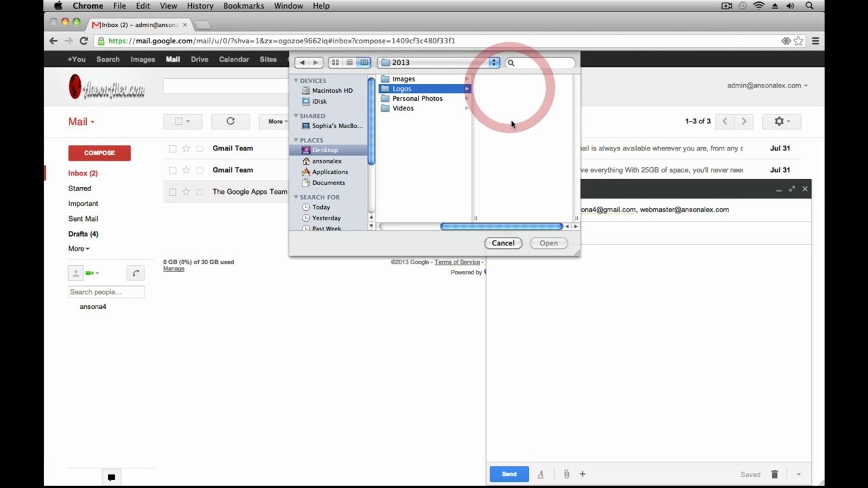
Task: Go forward in file dialog history
Action: [315, 62]
